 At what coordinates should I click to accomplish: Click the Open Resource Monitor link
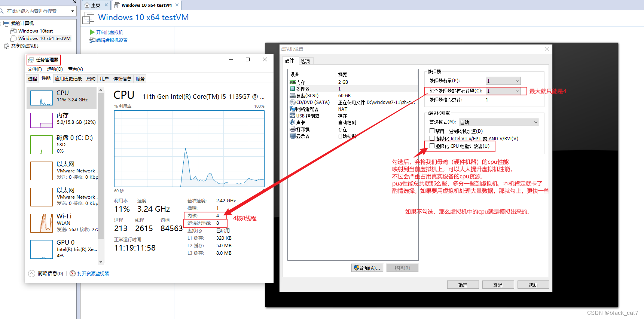click(x=93, y=273)
